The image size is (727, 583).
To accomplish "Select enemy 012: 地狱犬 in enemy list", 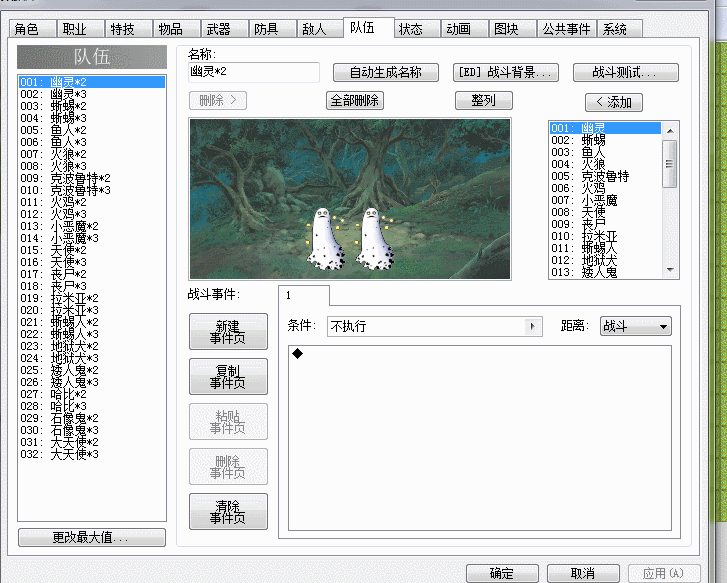I will pyautogui.click(x=605, y=260).
